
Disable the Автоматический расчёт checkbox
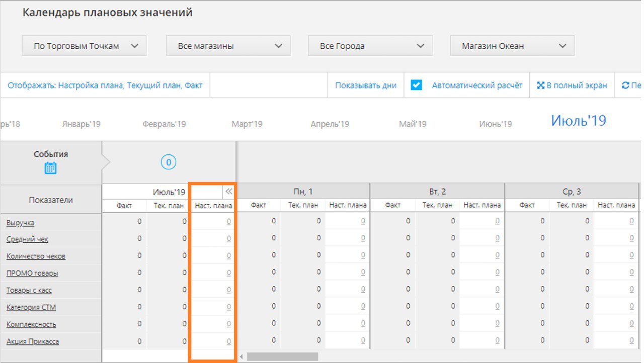tap(416, 85)
